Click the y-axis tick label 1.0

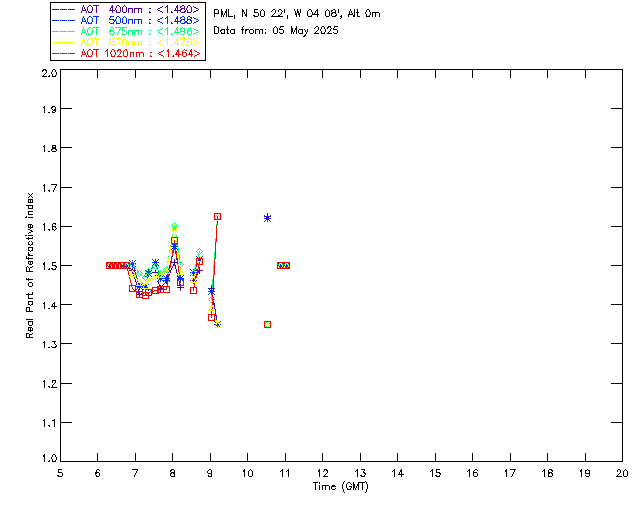49,459
